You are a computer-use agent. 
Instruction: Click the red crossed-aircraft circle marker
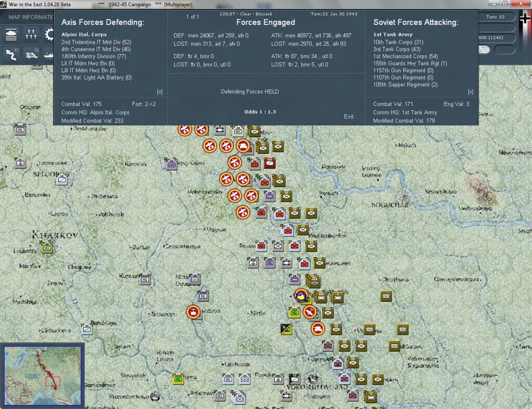pyautogui.click(x=310, y=312)
